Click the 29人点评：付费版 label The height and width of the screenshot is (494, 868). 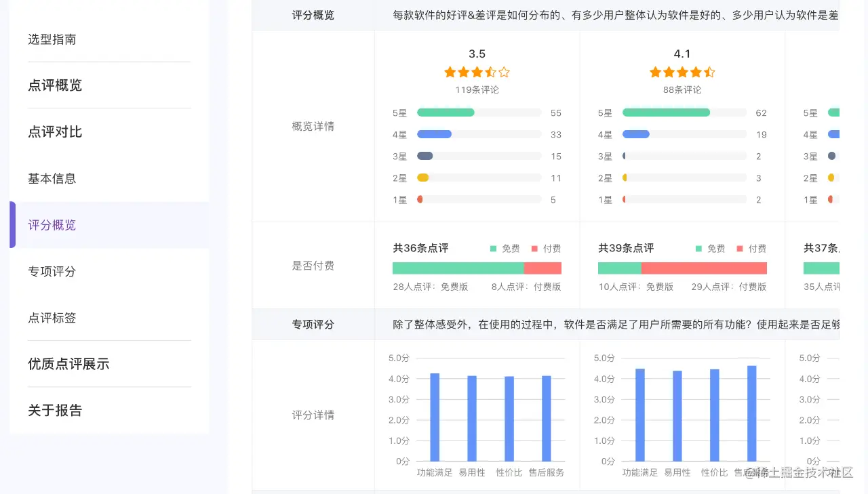pos(729,287)
